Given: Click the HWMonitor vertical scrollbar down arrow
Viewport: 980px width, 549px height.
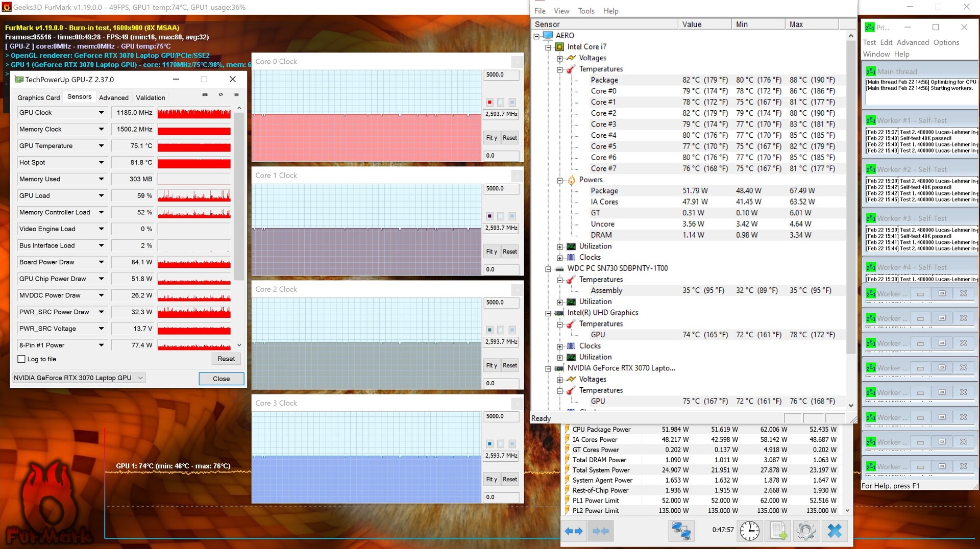Looking at the screenshot, I should (x=850, y=405).
